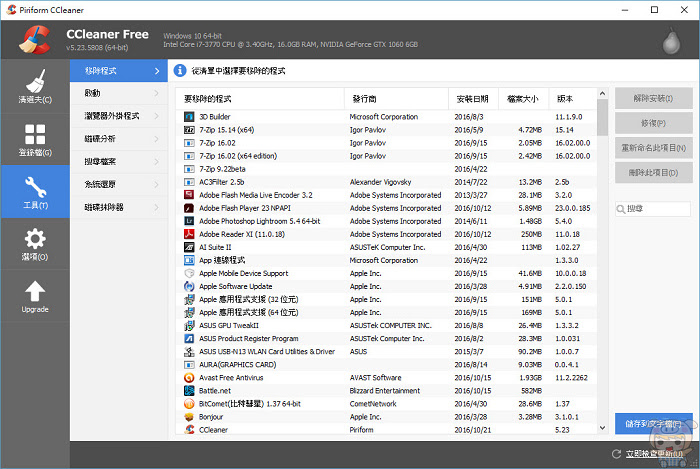The width and height of the screenshot is (700, 469).
Task: Click publisher cell 'CometNetwork'
Action: (373, 404)
